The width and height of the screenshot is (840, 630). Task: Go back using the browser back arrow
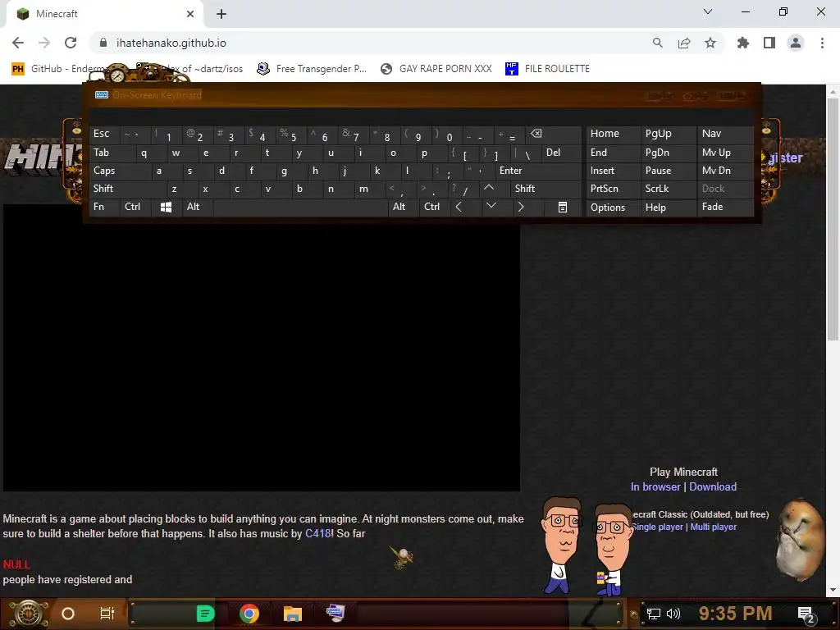point(18,43)
